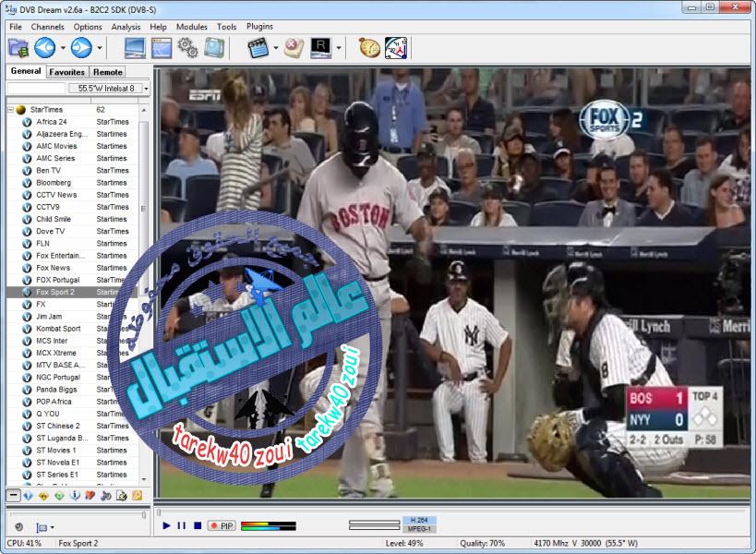The height and width of the screenshot is (554, 756).
Task: Click the document edit icon below list
Action: (x=122, y=496)
